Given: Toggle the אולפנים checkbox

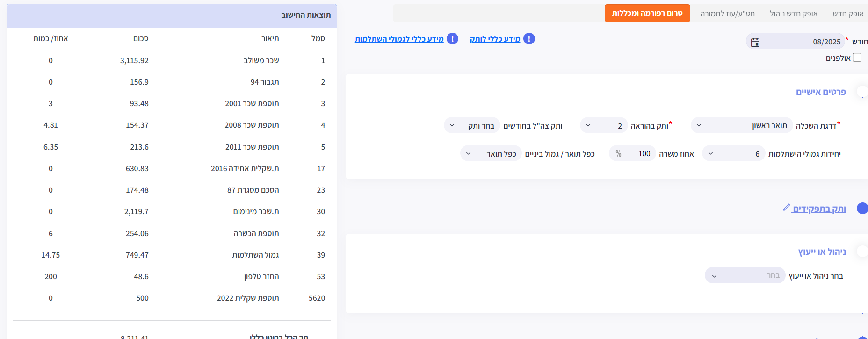Looking at the screenshot, I should click(x=857, y=58).
